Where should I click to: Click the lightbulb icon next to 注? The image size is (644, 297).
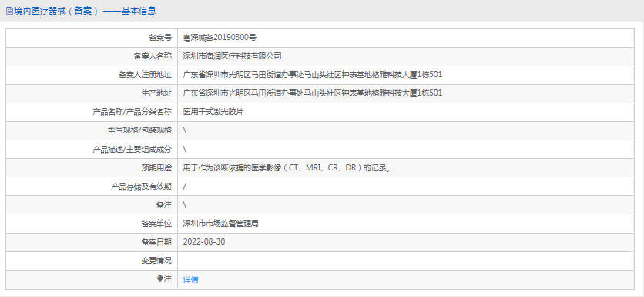(x=159, y=279)
